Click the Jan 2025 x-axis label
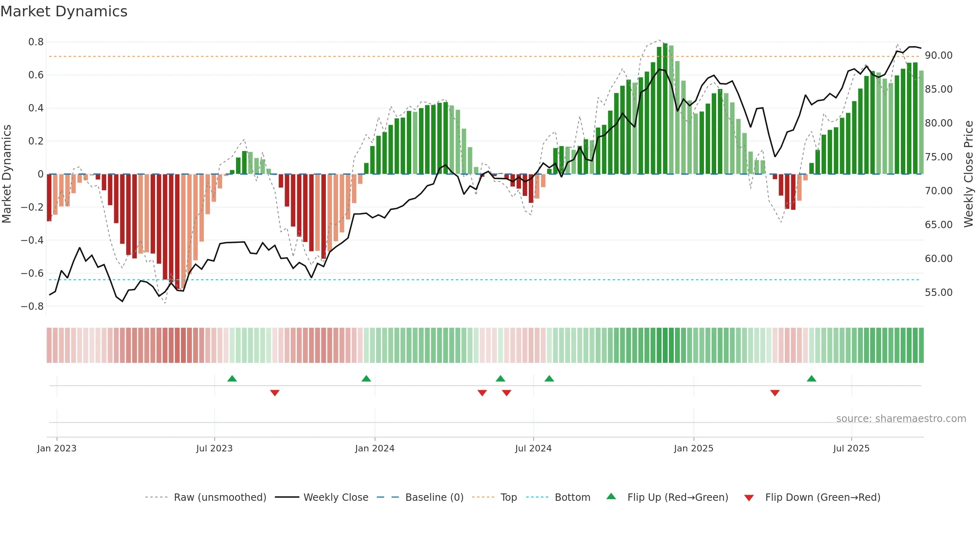The width and height of the screenshot is (980, 551). 694,448
